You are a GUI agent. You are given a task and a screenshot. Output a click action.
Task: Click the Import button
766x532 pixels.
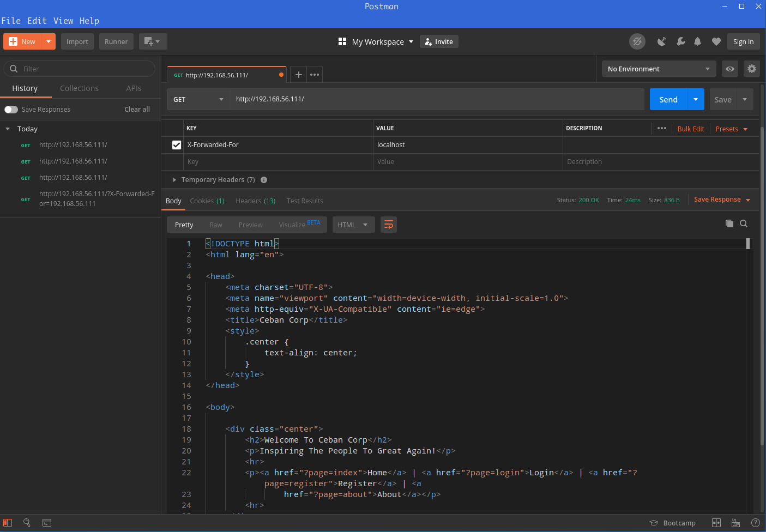(77, 41)
